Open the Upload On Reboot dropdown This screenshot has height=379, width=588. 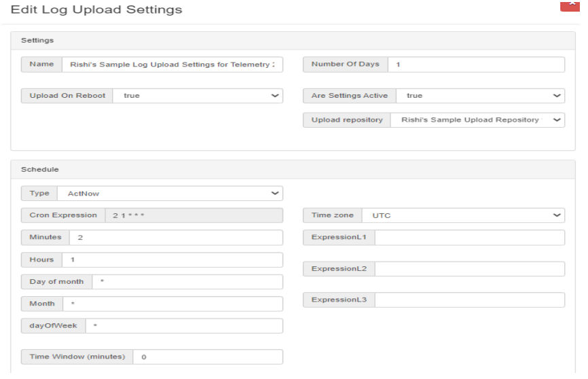point(197,96)
